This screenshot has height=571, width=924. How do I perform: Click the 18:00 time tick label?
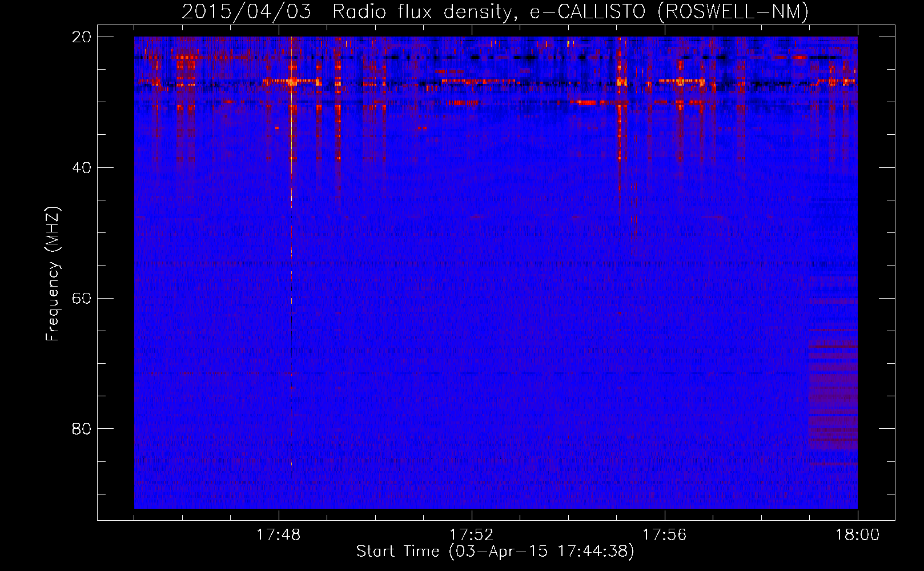coord(857,534)
